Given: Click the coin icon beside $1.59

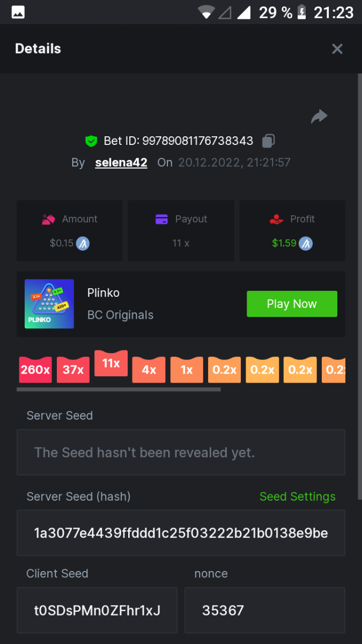Looking at the screenshot, I should click(306, 243).
